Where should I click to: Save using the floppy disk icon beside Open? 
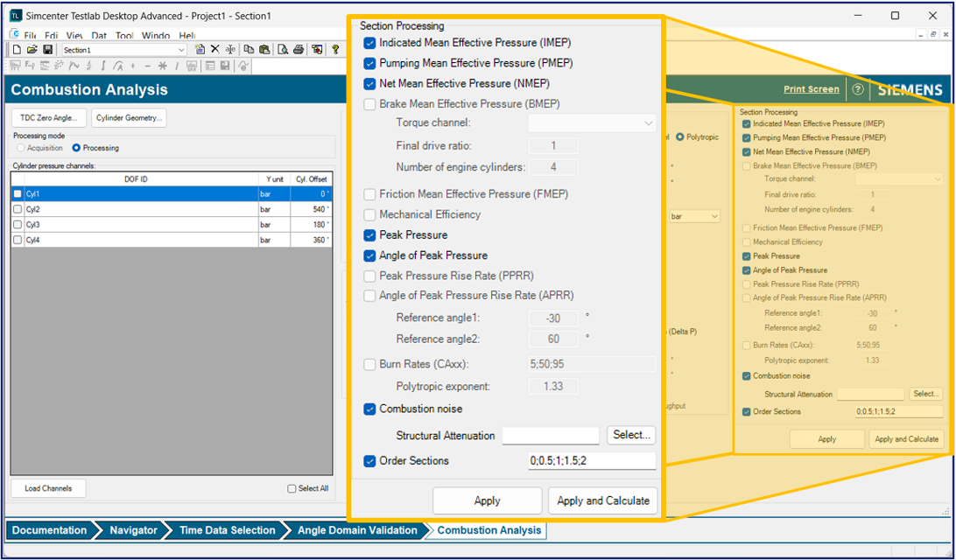[x=48, y=50]
